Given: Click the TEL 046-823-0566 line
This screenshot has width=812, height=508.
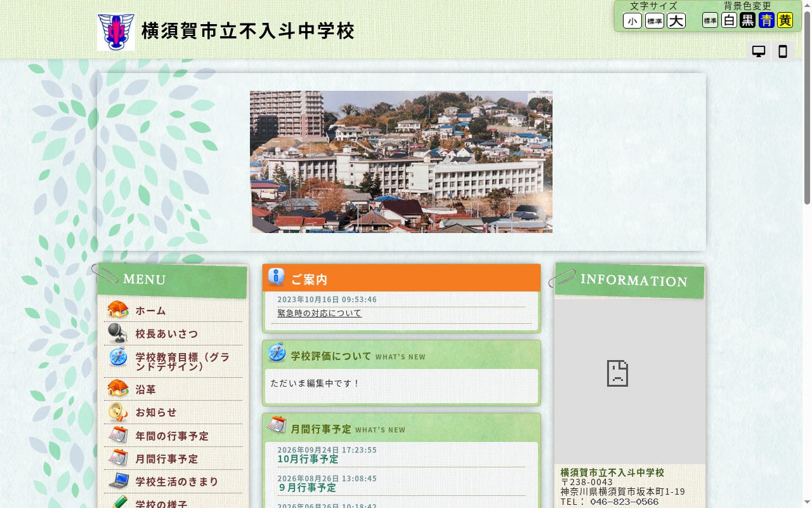Looking at the screenshot, I should (x=610, y=502).
